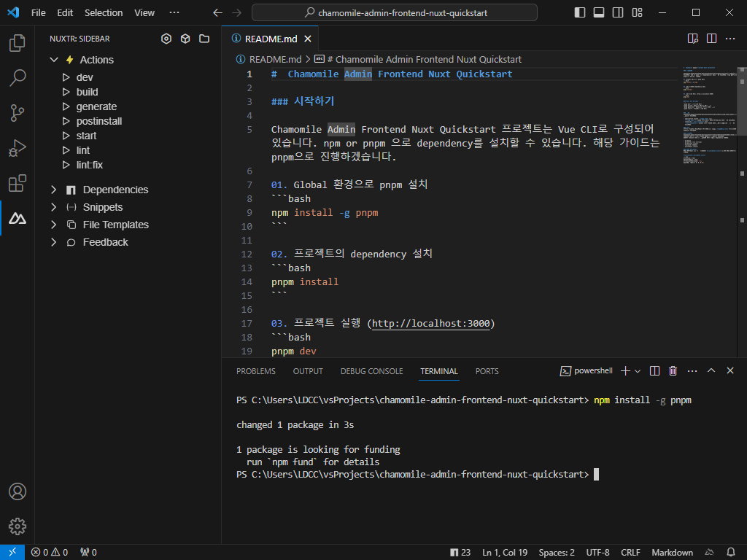Click the Nuxt icon in status bar
Viewport: 747px width, 560px height.
click(709, 553)
